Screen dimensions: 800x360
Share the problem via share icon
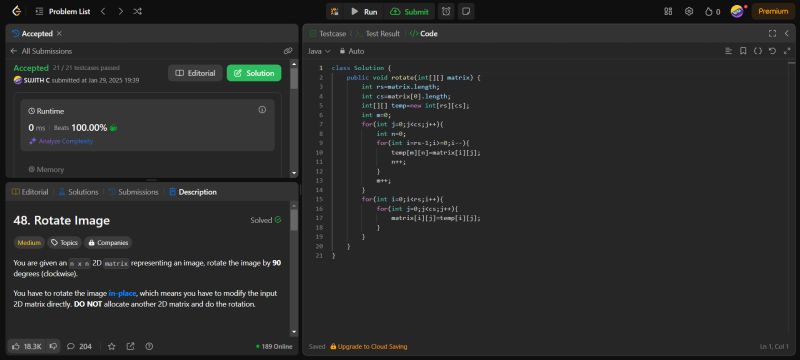pyautogui.click(x=131, y=346)
